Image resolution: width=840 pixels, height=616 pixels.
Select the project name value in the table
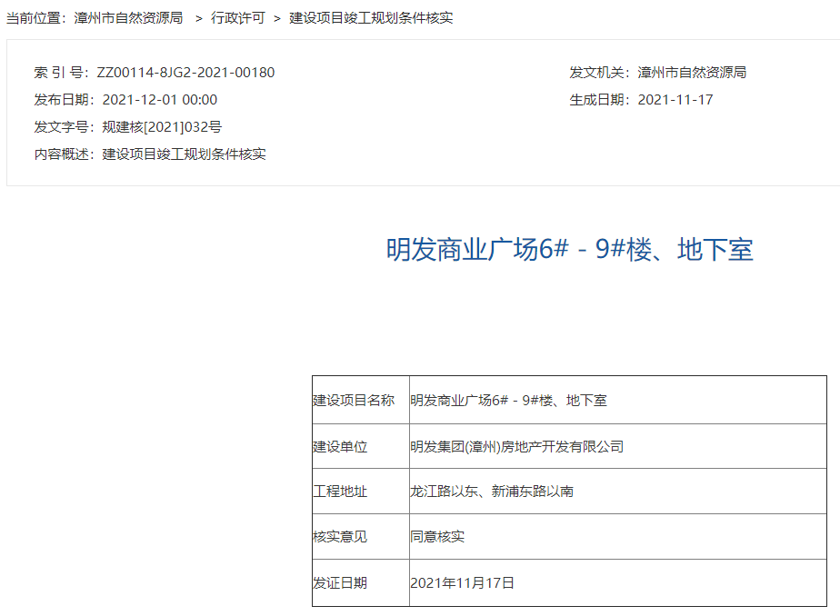click(508, 400)
